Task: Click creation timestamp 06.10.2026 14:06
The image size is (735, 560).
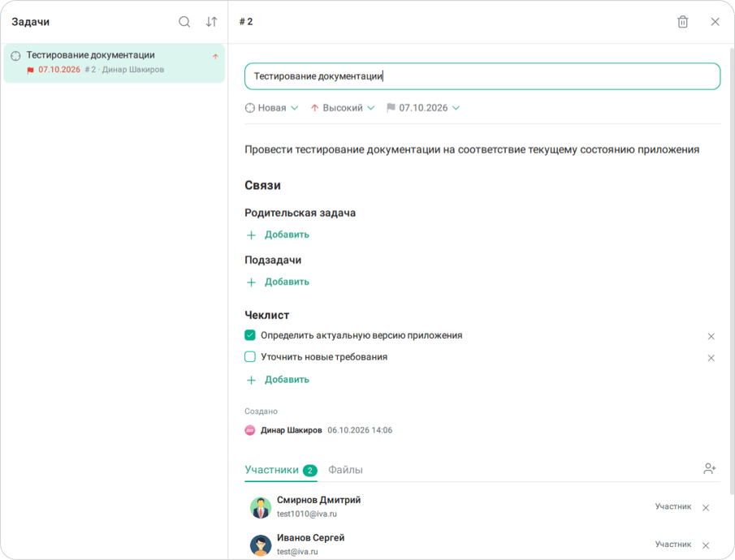Action: [x=360, y=430]
